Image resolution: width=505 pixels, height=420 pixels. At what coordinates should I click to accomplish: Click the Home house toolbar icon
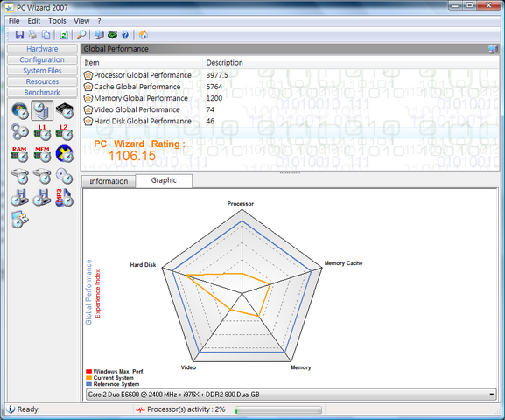coord(144,35)
